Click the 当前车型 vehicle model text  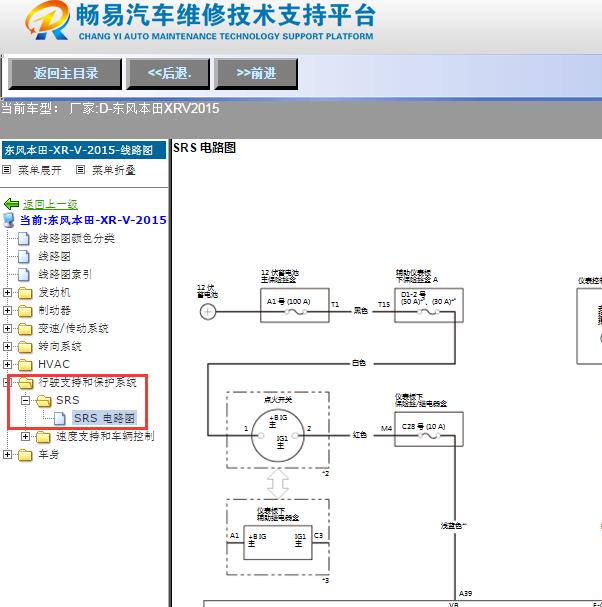pos(110,108)
